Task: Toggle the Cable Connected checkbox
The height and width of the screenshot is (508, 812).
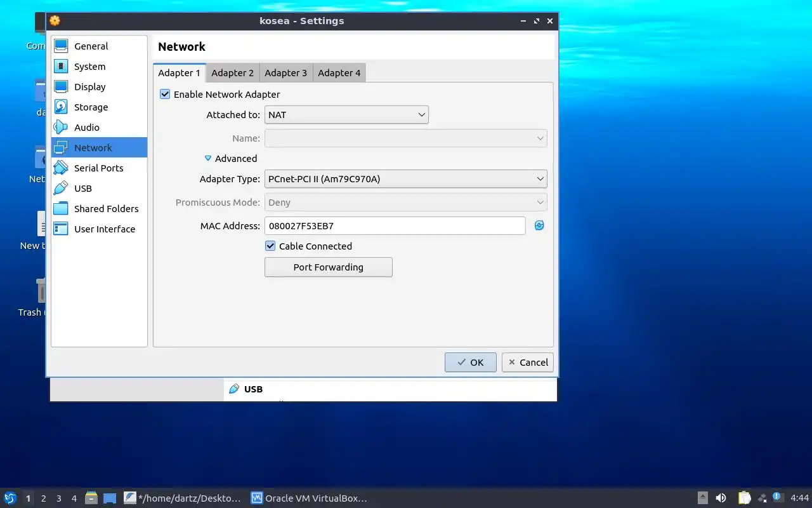Action: click(x=270, y=246)
